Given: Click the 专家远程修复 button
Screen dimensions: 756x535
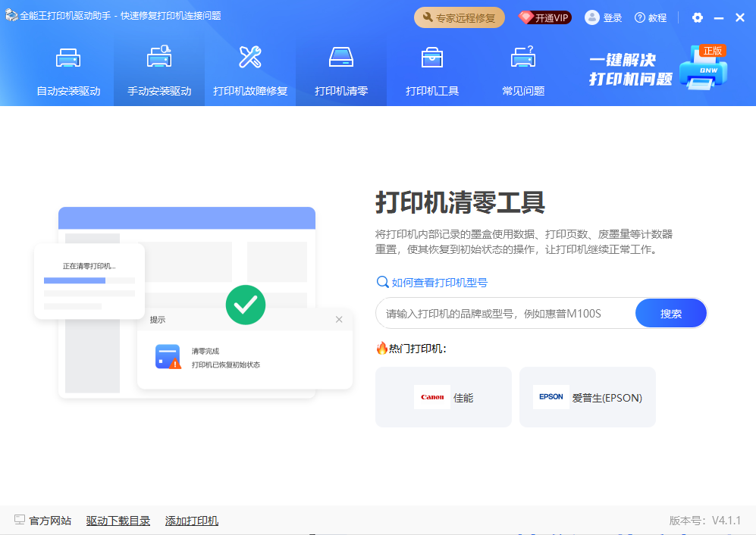Looking at the screenshot, I should click(x=460, y=17).
